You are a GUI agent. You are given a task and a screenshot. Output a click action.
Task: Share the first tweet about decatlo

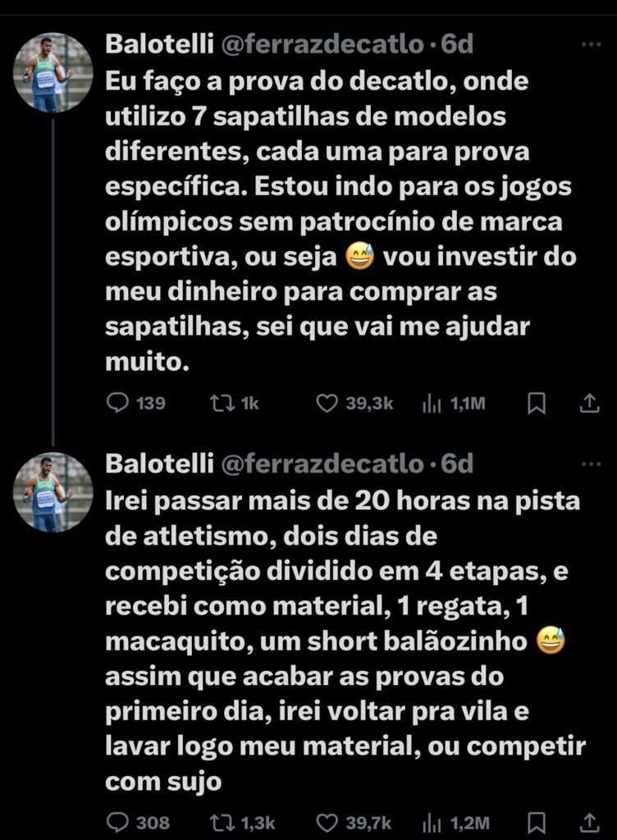589,403
